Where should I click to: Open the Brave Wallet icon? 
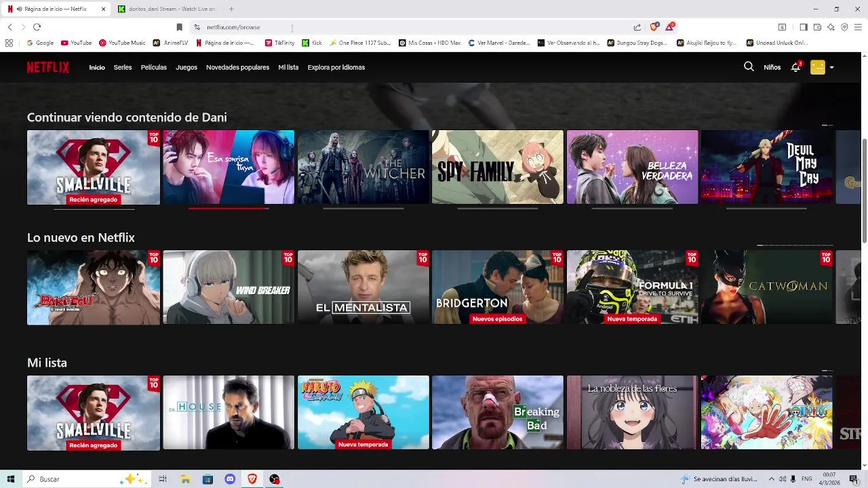(x=817, y=27)
